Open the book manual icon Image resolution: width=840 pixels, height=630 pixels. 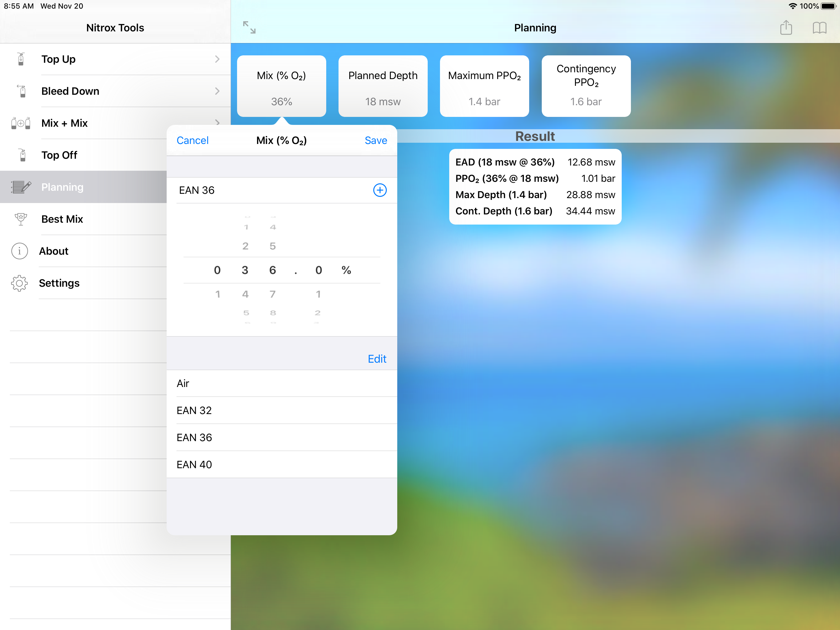click(x=819, y=28)
